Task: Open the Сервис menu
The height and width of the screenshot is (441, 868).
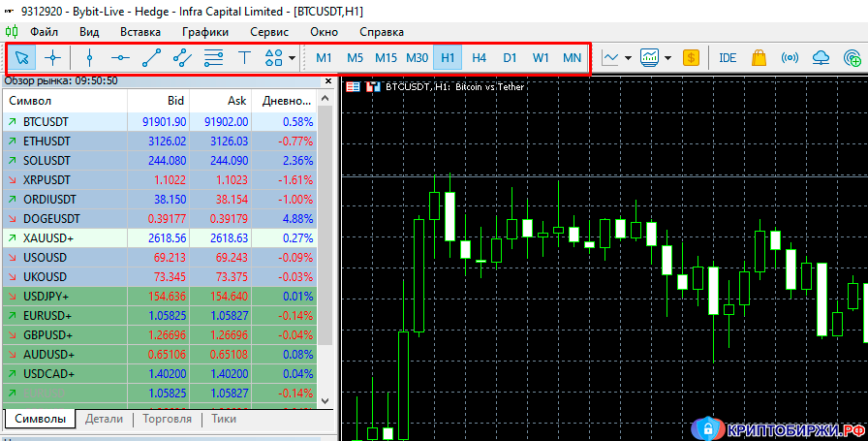Action: [269, 32]
